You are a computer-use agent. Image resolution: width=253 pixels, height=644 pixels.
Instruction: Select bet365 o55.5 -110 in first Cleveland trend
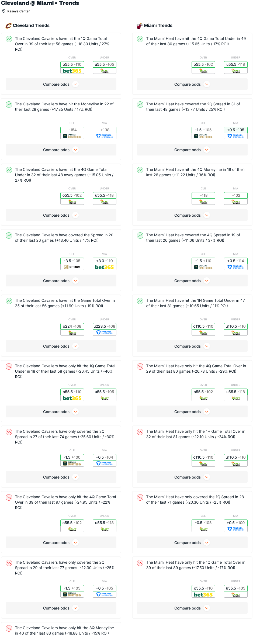pos(72,68)
